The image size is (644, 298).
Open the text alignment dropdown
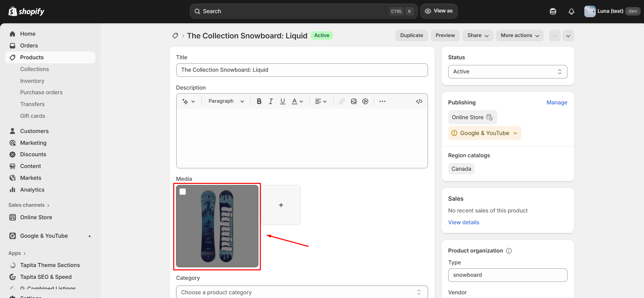[x=321, y=101]
